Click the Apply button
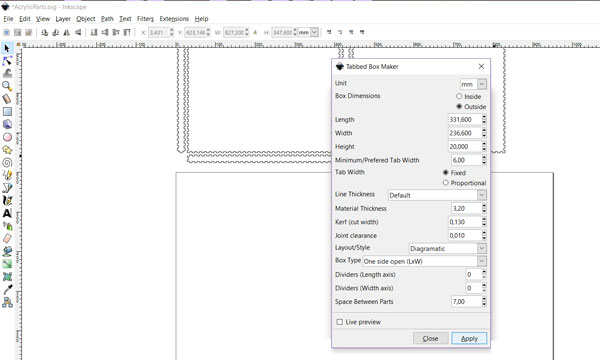 (x=469, y=339)
